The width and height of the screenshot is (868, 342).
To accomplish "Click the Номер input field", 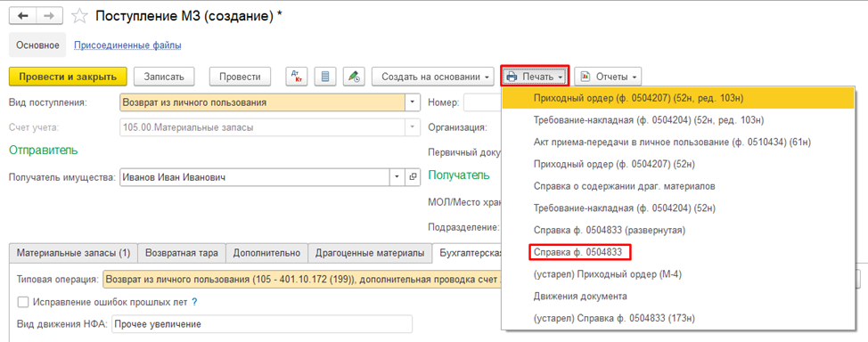I will [x=482, y=102].
